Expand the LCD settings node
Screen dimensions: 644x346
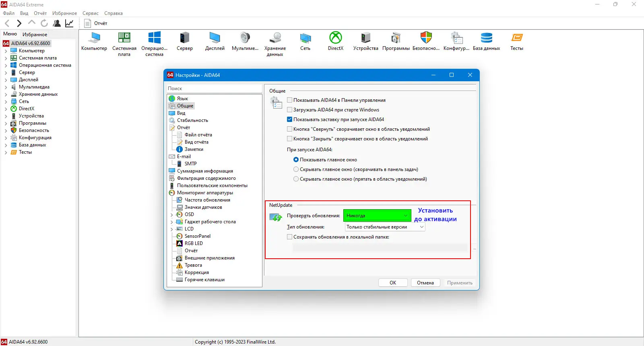172,229
